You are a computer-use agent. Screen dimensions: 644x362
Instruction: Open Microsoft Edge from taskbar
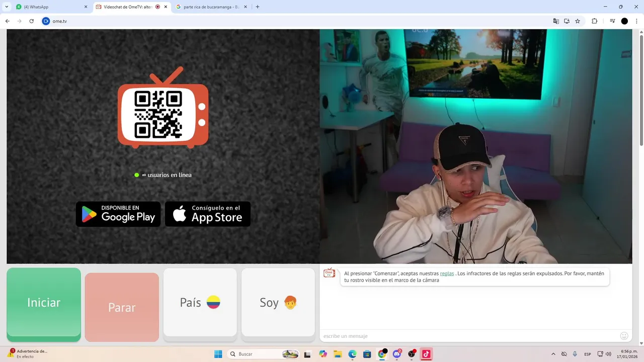[352, 354]
